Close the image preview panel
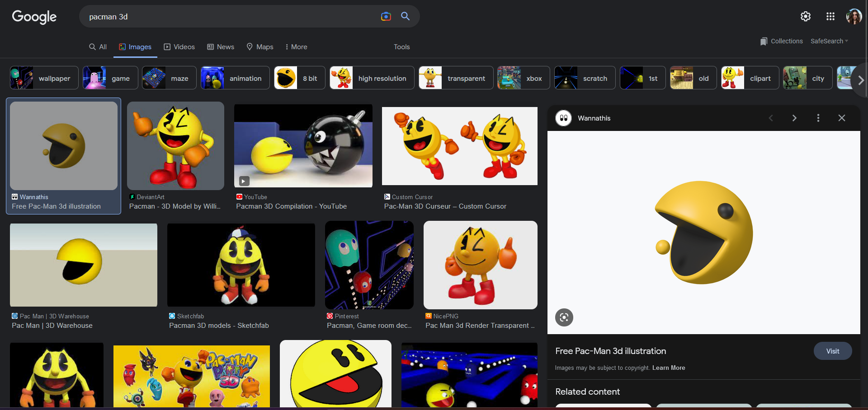The width and height of the screenshot is (868, 410). tap(842, 118)
